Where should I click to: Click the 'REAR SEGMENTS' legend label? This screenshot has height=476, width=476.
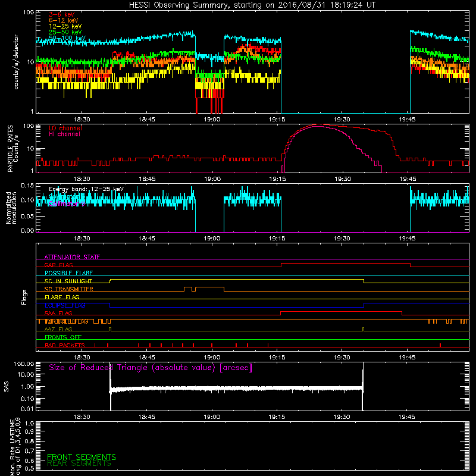[79, 464]
